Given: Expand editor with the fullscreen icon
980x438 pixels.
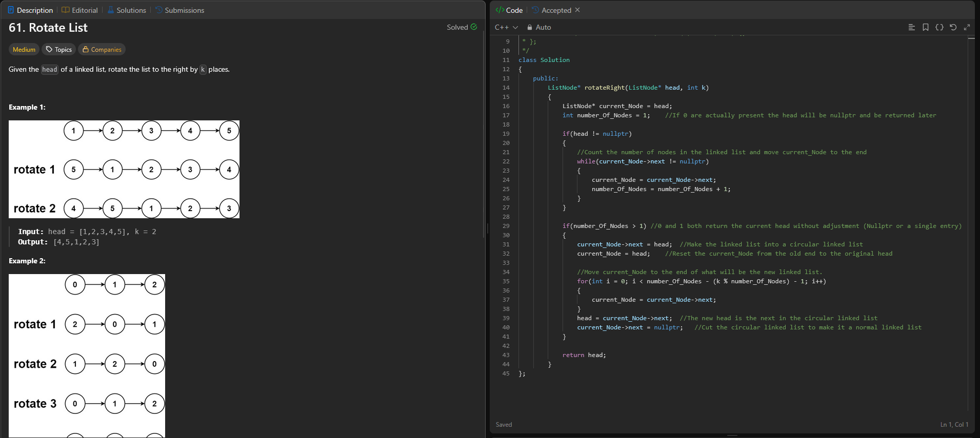Looking at the screenshot, I should click(967, 27).
